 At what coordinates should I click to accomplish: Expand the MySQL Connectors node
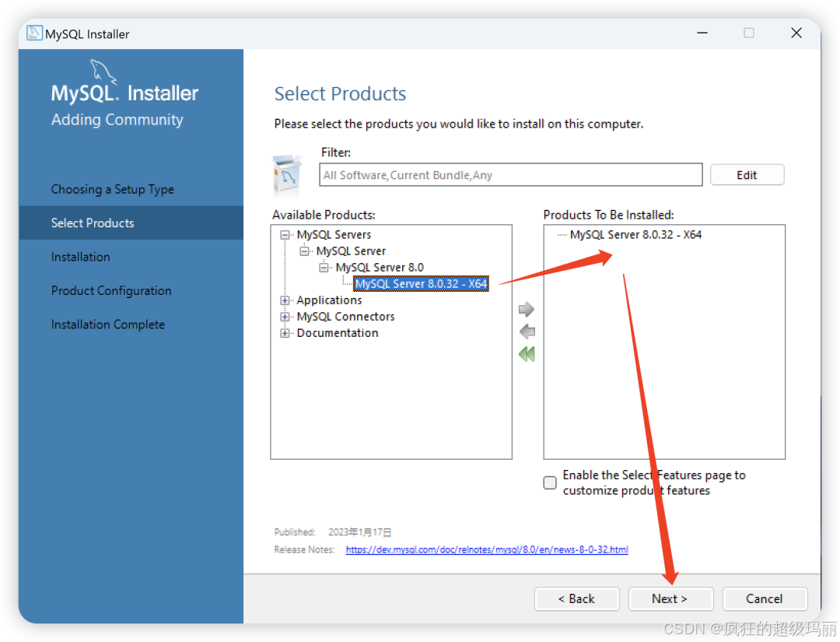coord(285,317)
